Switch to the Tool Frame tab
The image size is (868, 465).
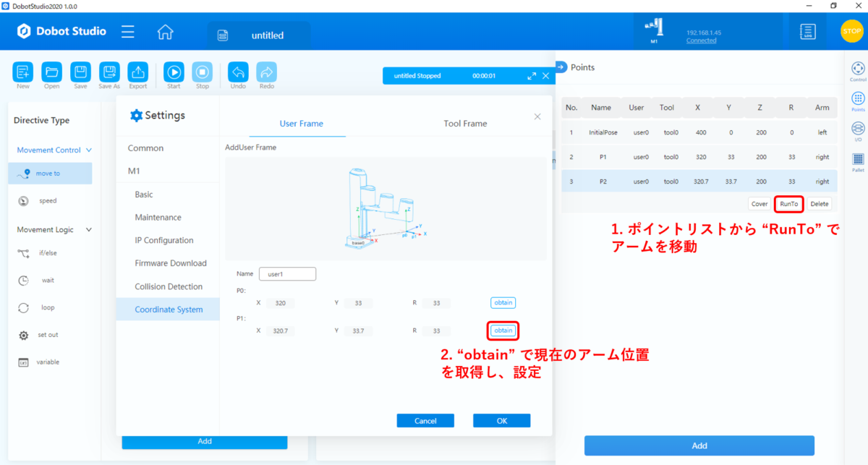click(x=465, y=123)
